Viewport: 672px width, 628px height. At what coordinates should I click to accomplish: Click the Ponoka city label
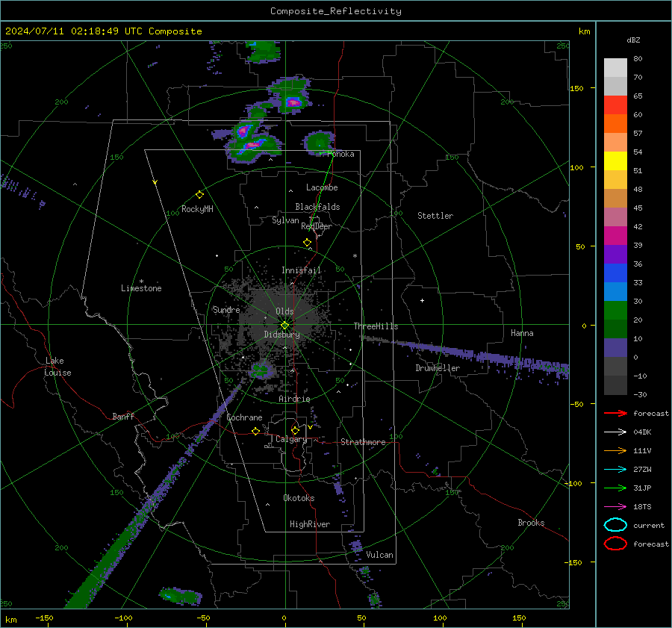tap(340, 154)
